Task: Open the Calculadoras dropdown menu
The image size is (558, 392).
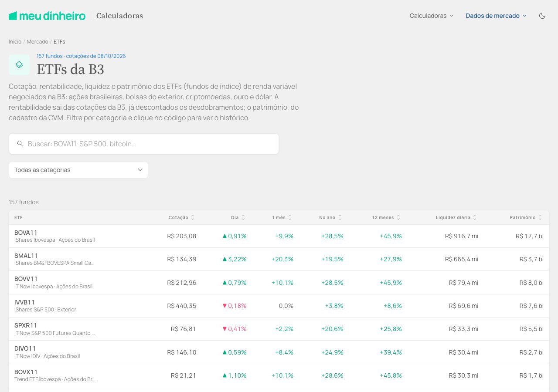Action: [x=432, y=16]
